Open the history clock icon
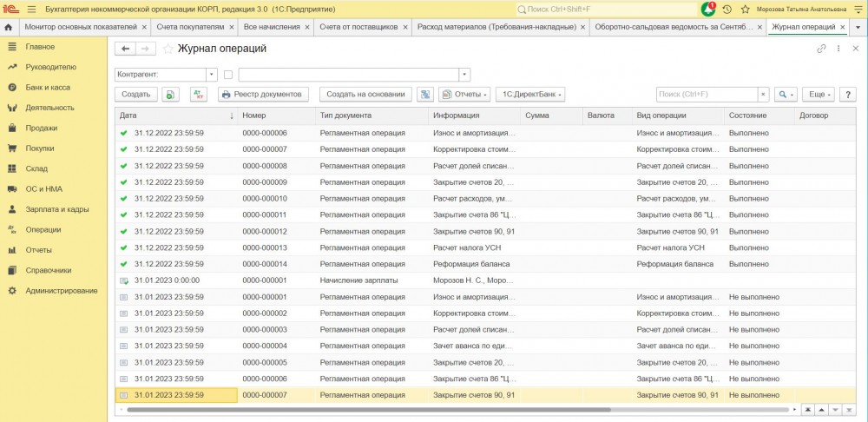Viewport: 868px width, 422px height. [x=727, y=9]
